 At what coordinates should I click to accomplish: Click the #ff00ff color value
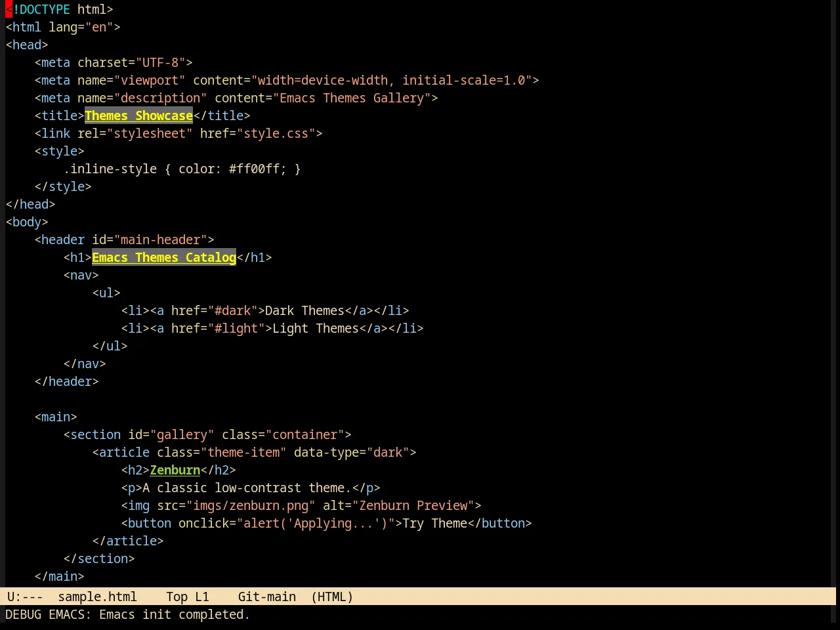click(254, 169)
